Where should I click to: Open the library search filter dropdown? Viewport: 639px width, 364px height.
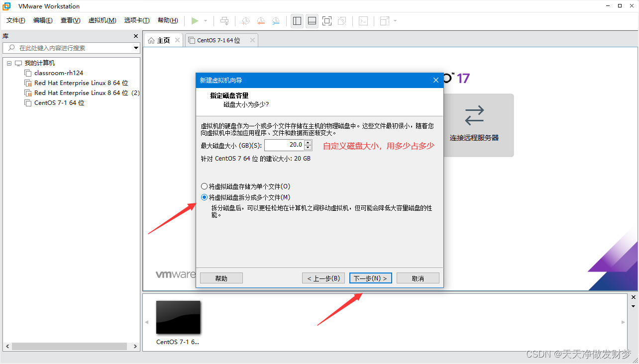tap(136, 48)
